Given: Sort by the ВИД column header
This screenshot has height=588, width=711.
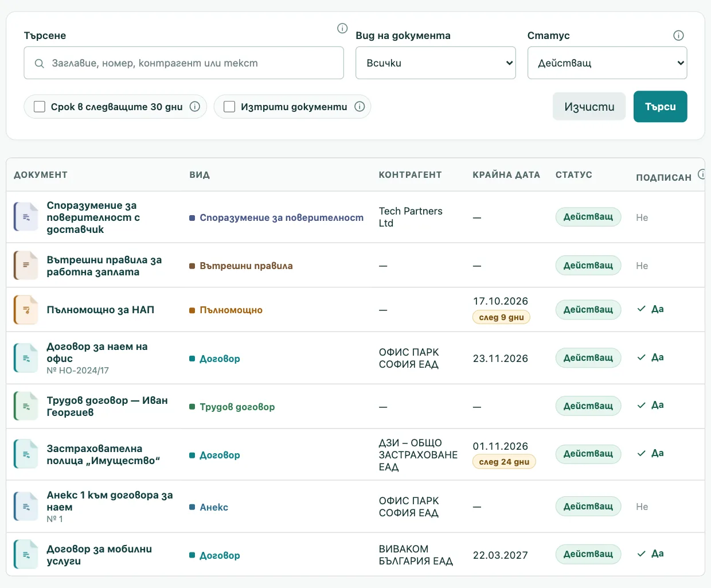Looking at the screenshot, I should pos(200,175).
